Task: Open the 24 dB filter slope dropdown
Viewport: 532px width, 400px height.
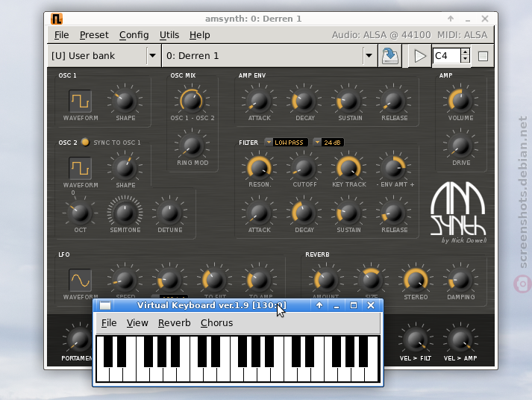Action: 328,142
